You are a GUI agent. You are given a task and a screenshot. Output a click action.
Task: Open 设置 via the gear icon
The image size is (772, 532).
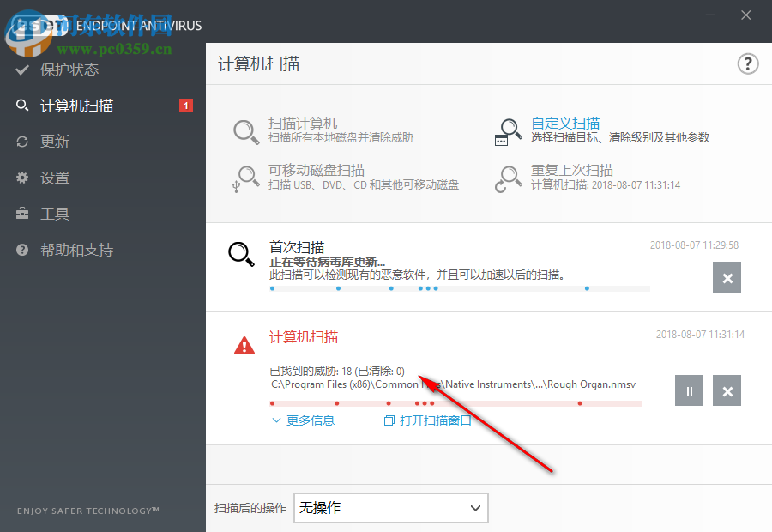click(21, 178)
